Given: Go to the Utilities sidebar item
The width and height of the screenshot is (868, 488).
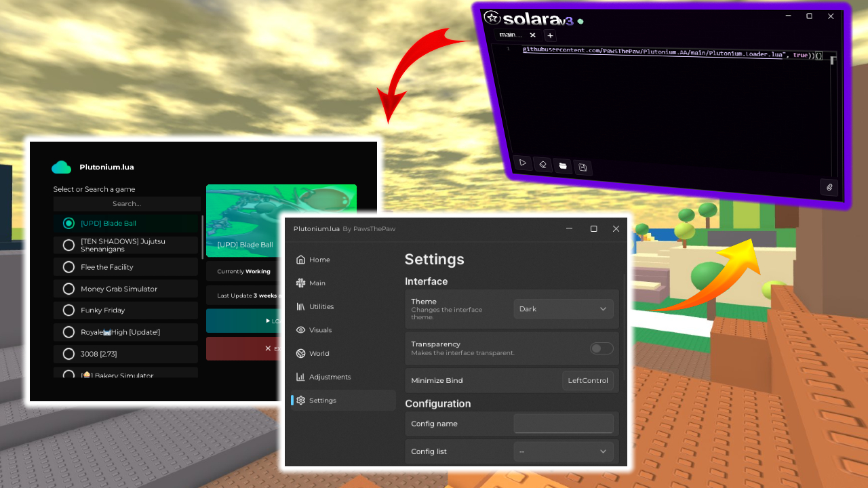Looking at the screenshot, I should pos(321,306).
